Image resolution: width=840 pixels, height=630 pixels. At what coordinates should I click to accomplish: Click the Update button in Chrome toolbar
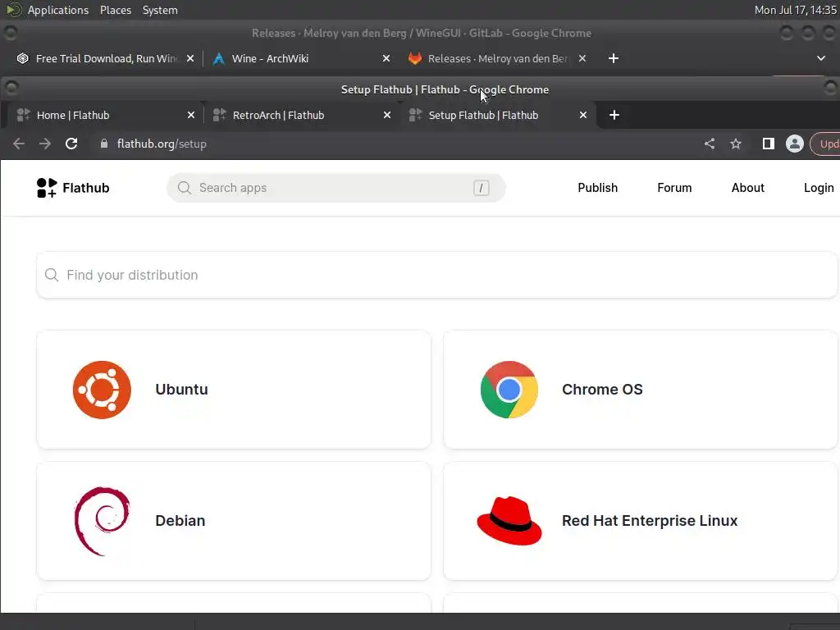[825, 144]
